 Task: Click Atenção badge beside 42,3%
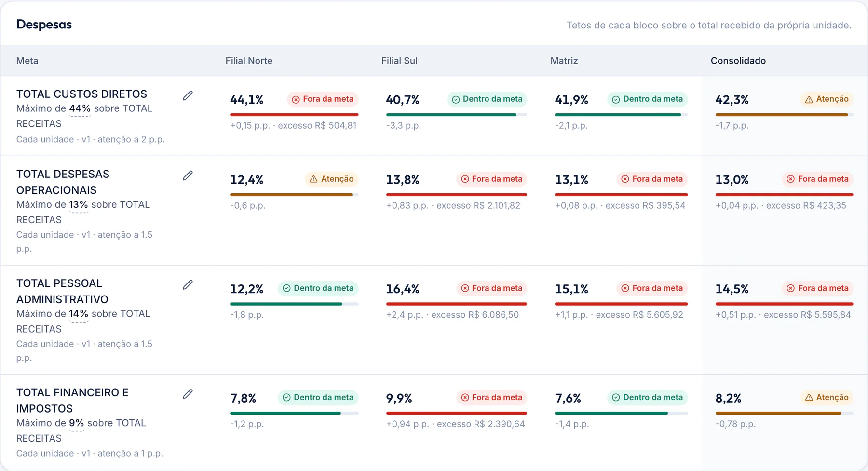coord(827,99)
